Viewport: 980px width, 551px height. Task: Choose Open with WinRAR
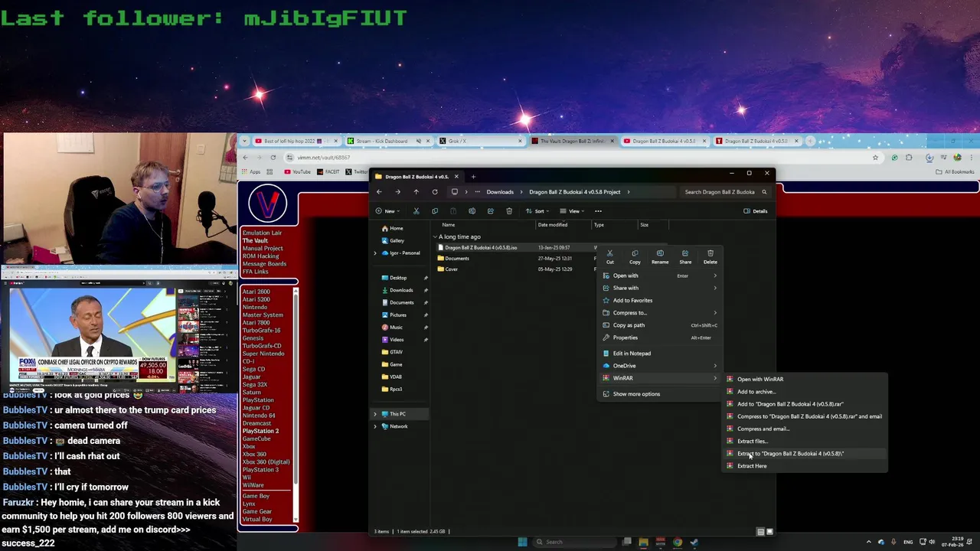pos(805,379)
